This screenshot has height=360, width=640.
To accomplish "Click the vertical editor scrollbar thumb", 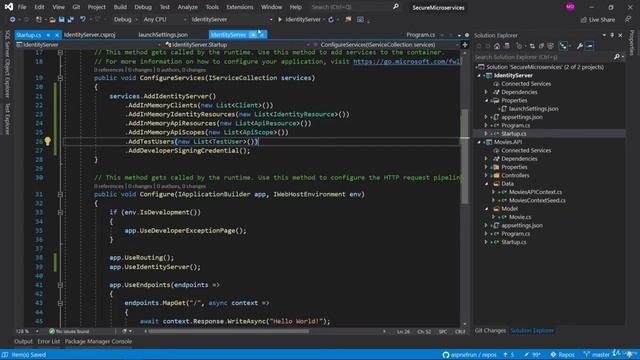I will pos(464,157).
